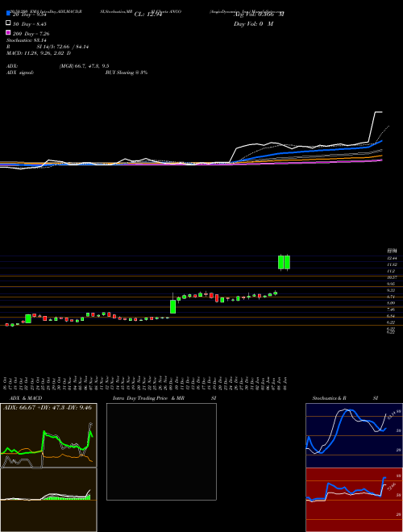Click the blue 20 Day legend swatch
This screenshot has width=403, height=532.
tap(8, 13)
